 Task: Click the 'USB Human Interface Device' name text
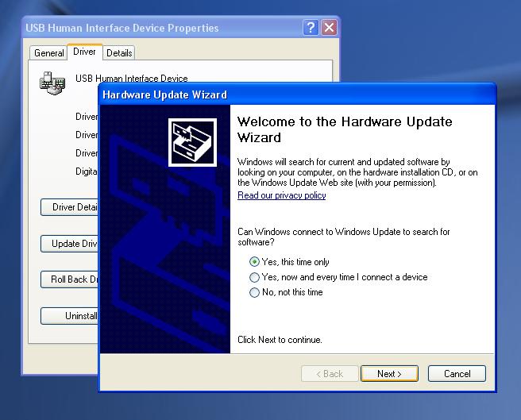(x=132, y=79)
